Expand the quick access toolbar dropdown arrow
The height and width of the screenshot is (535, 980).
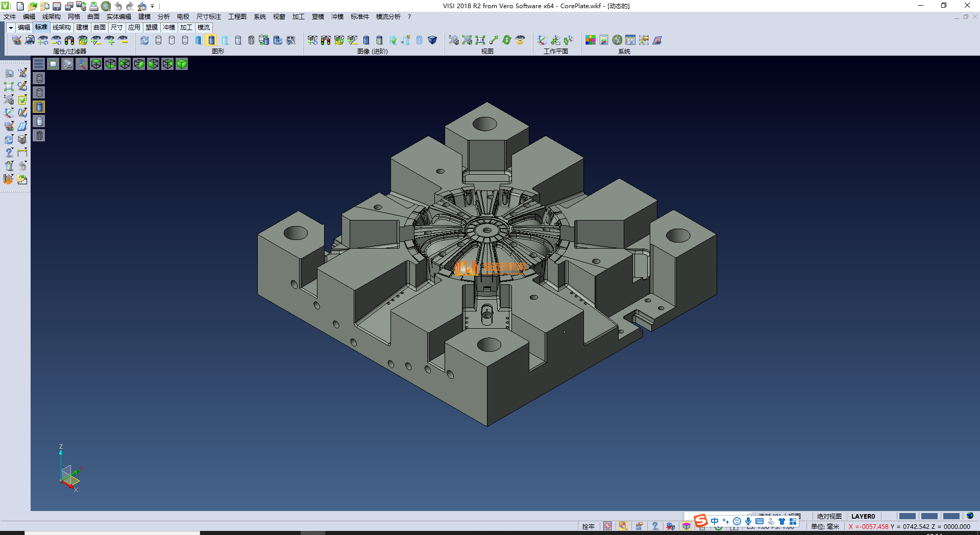coord(153,6)
